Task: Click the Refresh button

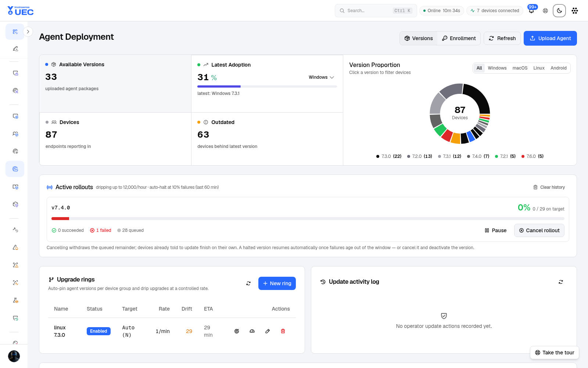Action: 502,38
